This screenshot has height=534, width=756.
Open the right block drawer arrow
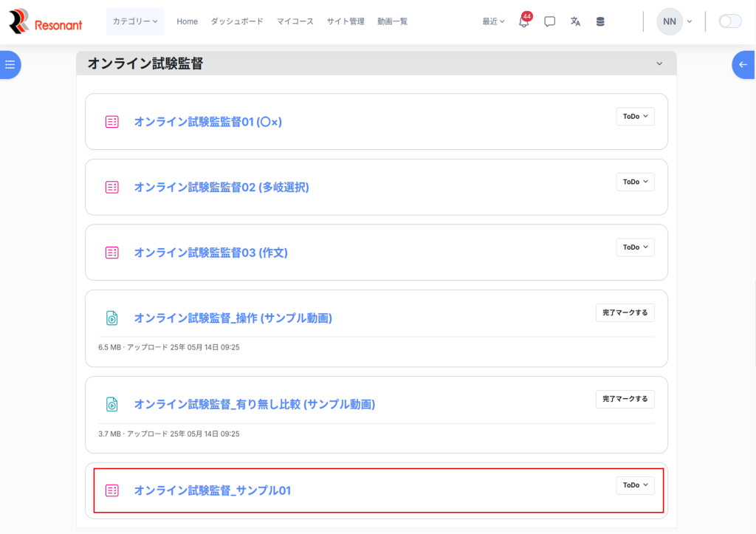[x=743, y=65]
